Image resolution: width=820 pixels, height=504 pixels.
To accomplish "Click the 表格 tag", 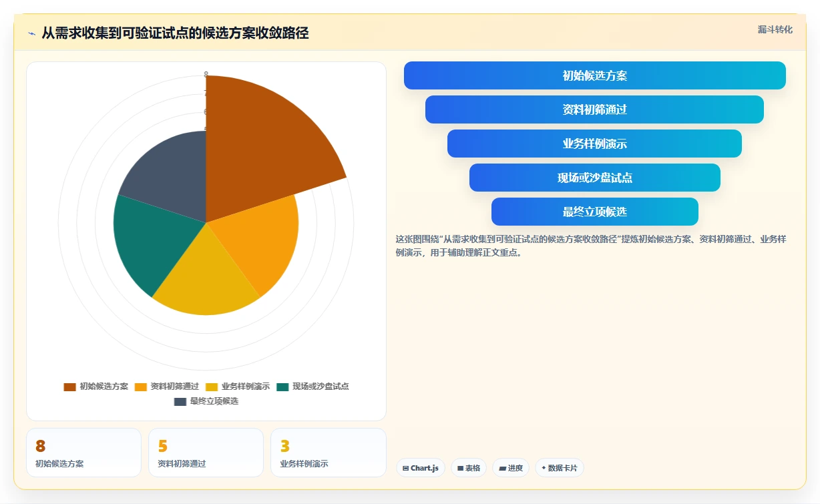I will pos(469,468).
